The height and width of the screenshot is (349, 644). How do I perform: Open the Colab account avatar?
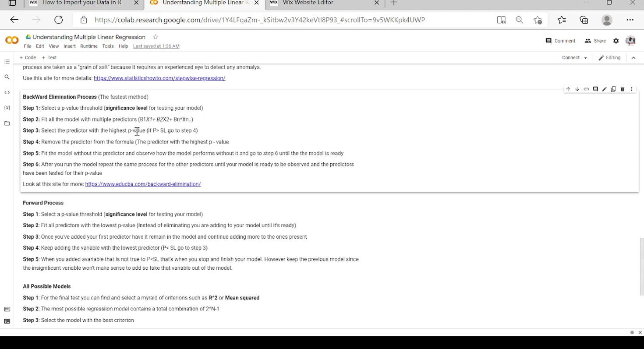(x=630, y=41)
